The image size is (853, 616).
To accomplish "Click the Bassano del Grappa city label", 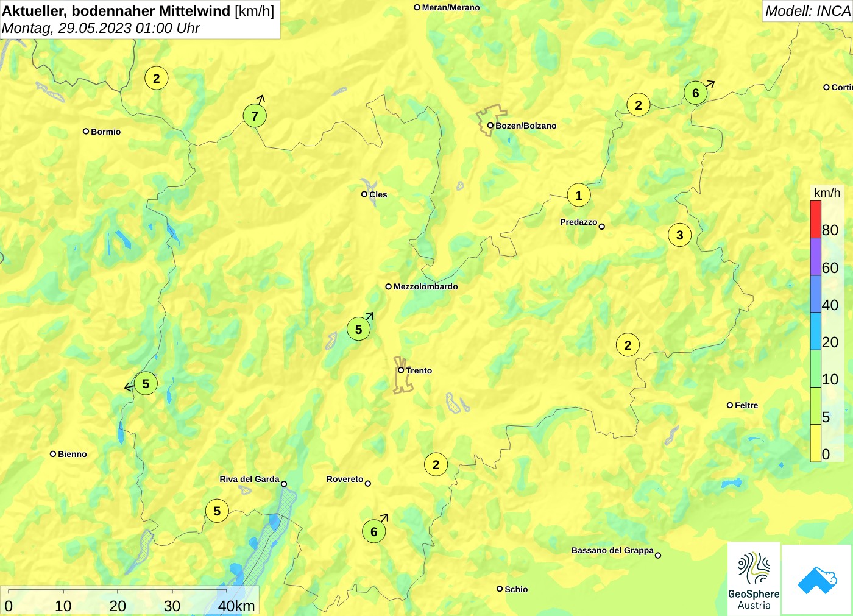I will pos(612,550).
